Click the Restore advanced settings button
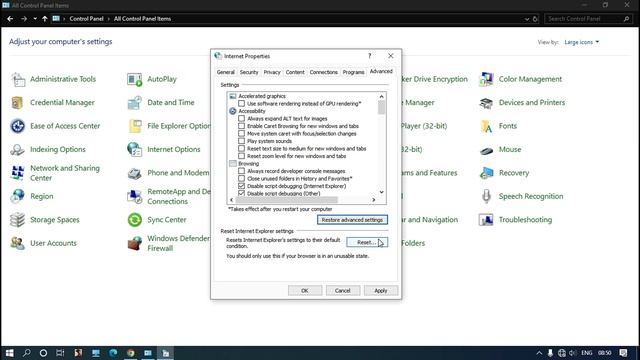640x360 pixels. pos(352,220)
